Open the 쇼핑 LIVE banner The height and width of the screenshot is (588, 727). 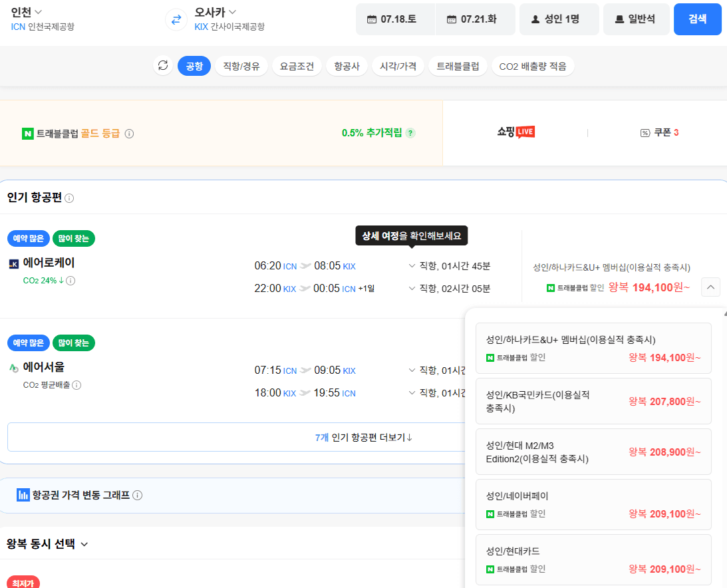tap(515, 132)
